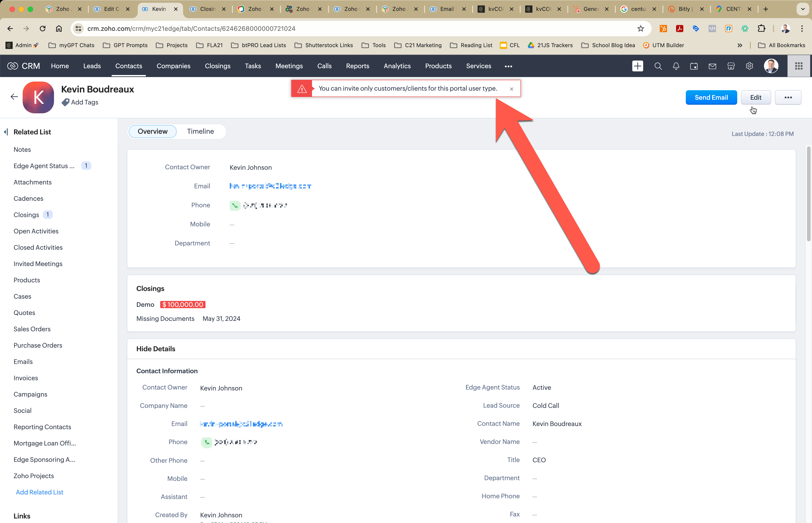Image resolution: width=812 pixels, height=523 pixels.
Task: Collapse the Related List sidebar
Action: click(x=6, y=132)
